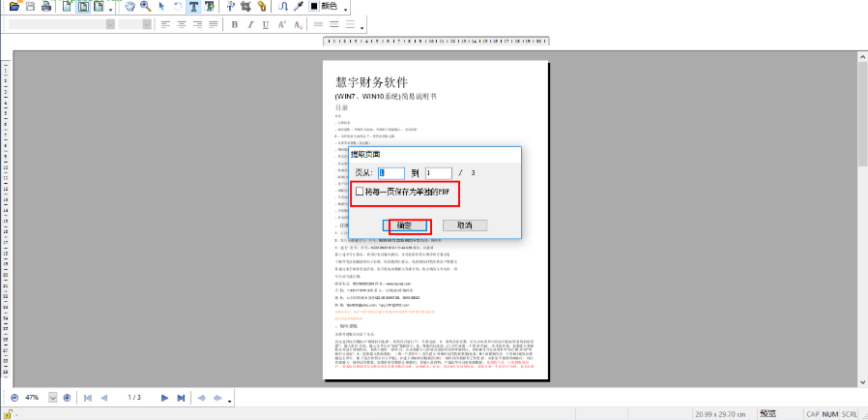The image size is (868, 420).
Task: Click the scrollbar down arrow
Action: coord(862,381)
